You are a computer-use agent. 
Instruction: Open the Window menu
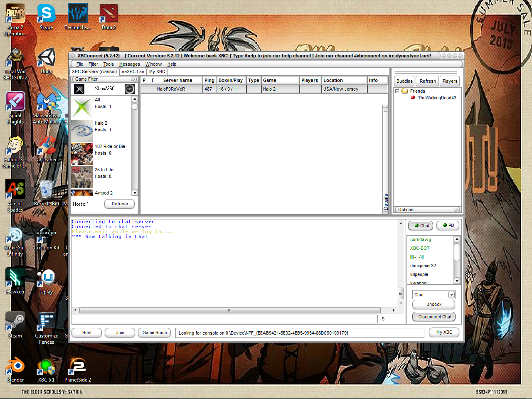tap(153, 64)
